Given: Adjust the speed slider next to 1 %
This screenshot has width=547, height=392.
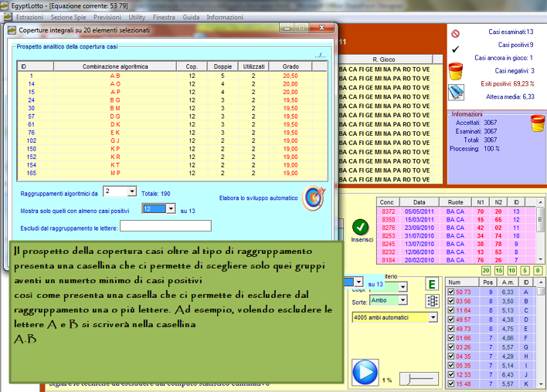Looking at the screenshot, I should click(419, 379).
